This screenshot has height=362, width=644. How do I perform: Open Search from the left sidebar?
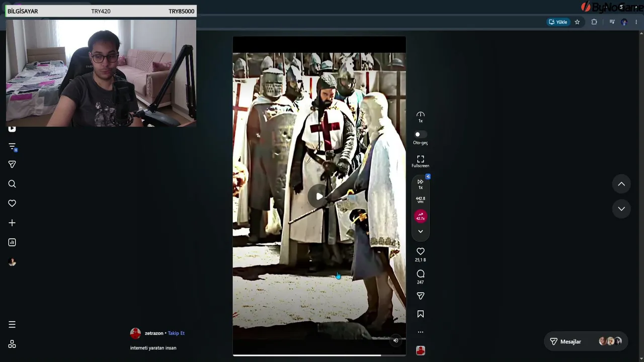click(12, 184)
